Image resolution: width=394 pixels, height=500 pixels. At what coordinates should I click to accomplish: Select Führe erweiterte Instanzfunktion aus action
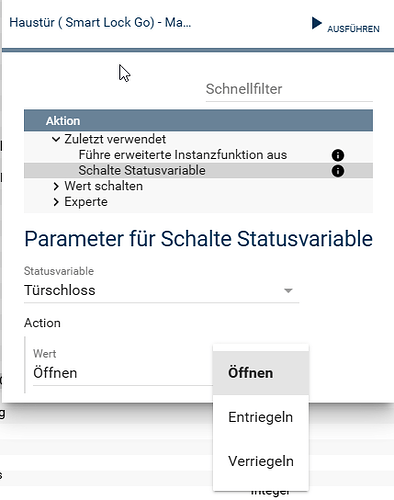click(x=183, y=155)
